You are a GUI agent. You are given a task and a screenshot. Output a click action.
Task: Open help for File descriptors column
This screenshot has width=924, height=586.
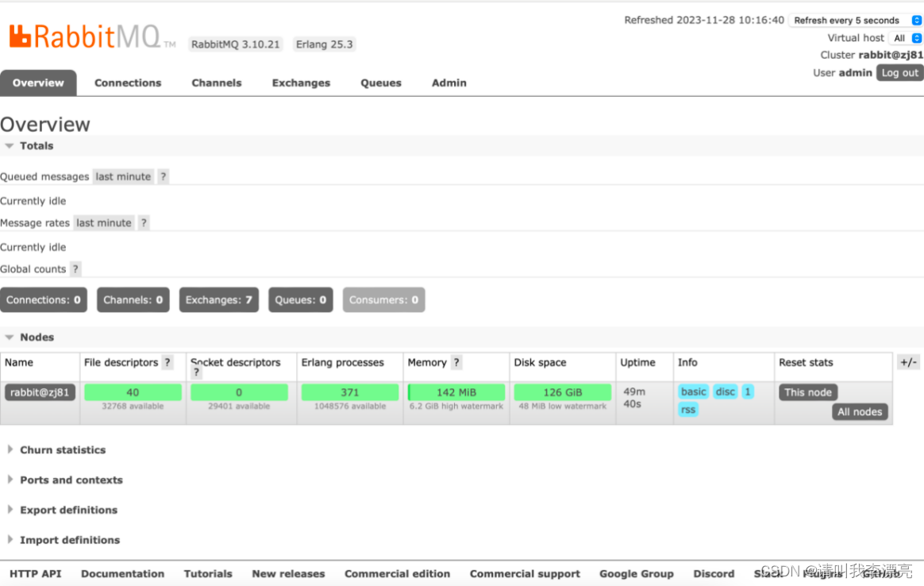coord(167,363)
